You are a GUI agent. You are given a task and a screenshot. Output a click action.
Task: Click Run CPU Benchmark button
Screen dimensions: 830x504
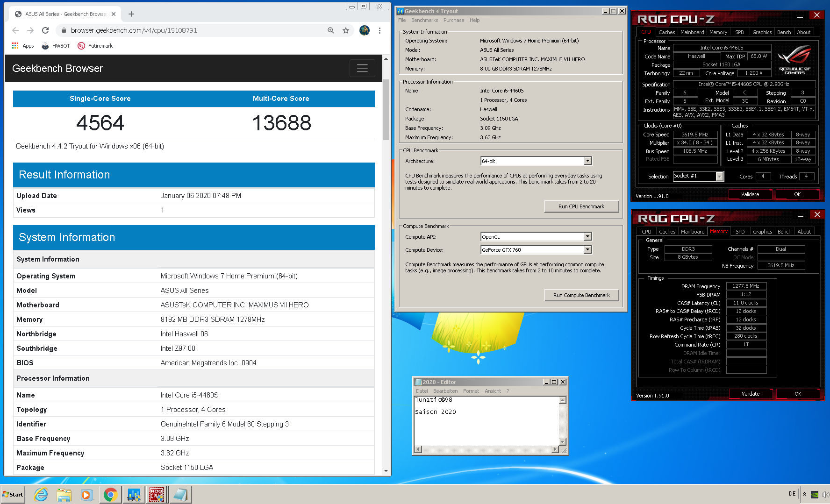(x=581, y=206)
